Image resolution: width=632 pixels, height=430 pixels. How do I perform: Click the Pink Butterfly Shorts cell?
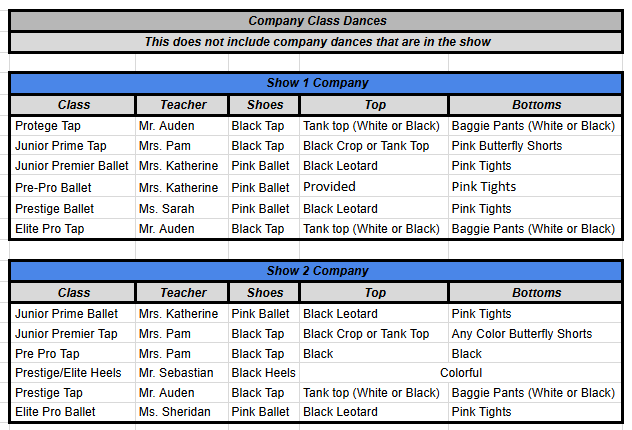point(536,146)
